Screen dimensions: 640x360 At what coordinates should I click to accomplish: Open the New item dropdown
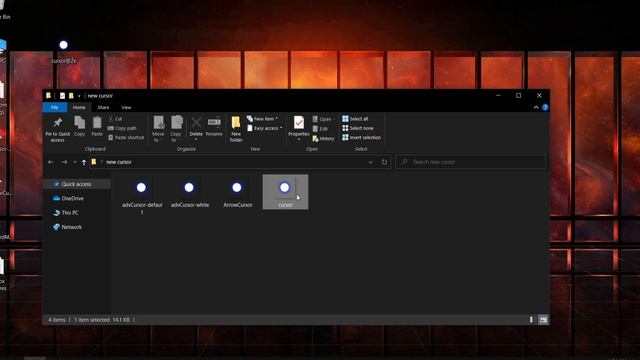point(262,119)
